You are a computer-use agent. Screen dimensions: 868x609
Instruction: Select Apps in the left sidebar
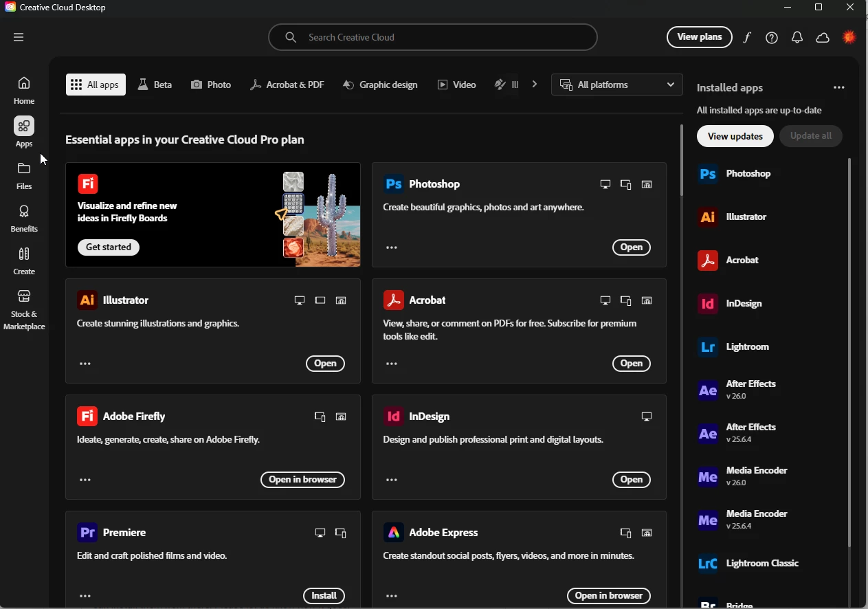point(24,133)
